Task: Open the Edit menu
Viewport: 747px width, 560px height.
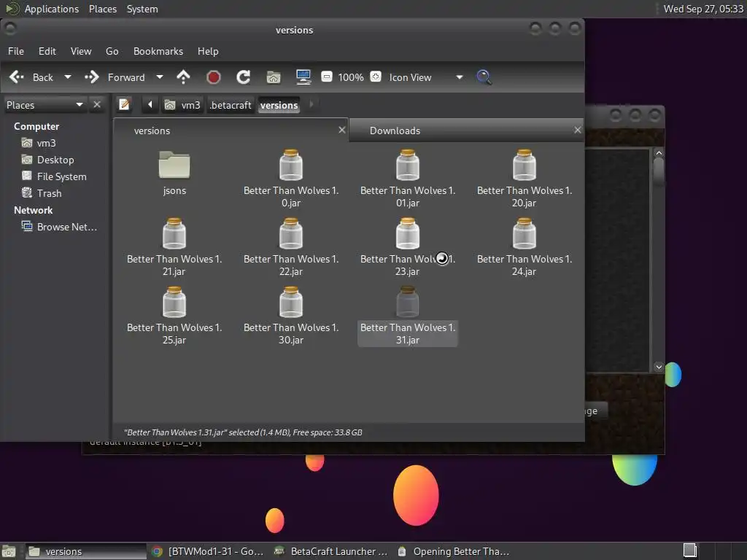Action: (x=47, y=51)
